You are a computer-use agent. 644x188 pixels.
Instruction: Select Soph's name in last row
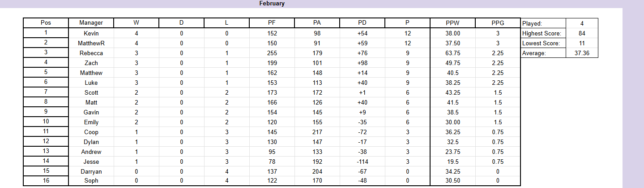(91, 180)
